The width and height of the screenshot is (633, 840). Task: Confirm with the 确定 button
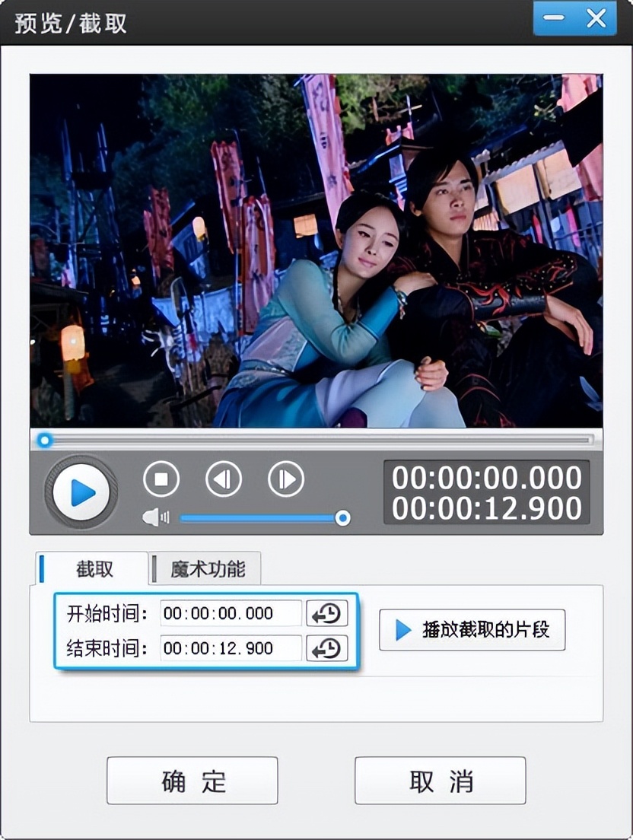pos(192,781)
